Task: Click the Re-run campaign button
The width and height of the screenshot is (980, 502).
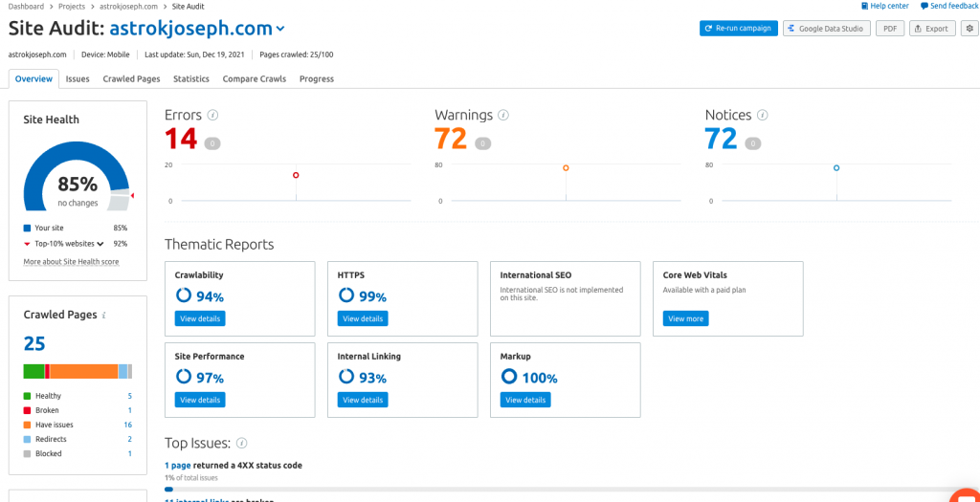Action: [739, 28]
